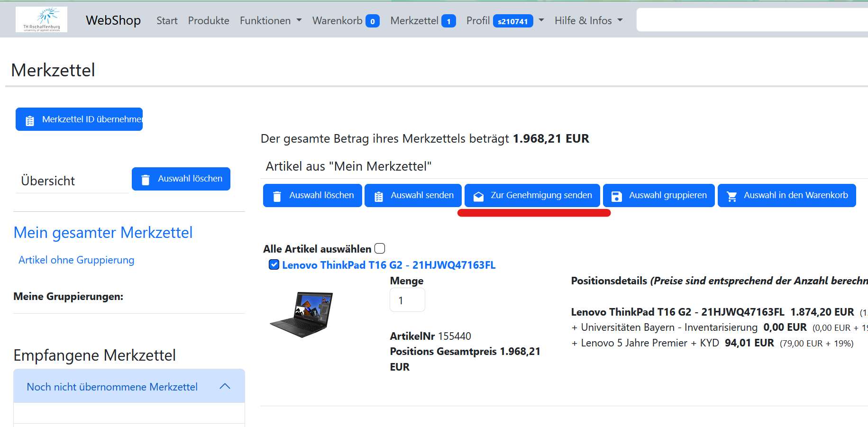Image resolution: width=868 pixels, height=427 pixels.
Task: Click the clipboard icon in Merkzettel ID übernehmen
Action: click(x=30, y=120)
